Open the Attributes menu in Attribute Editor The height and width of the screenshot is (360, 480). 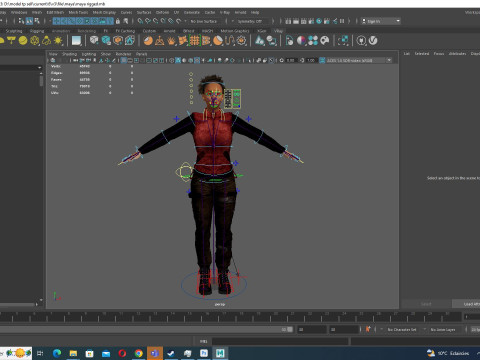457,54
